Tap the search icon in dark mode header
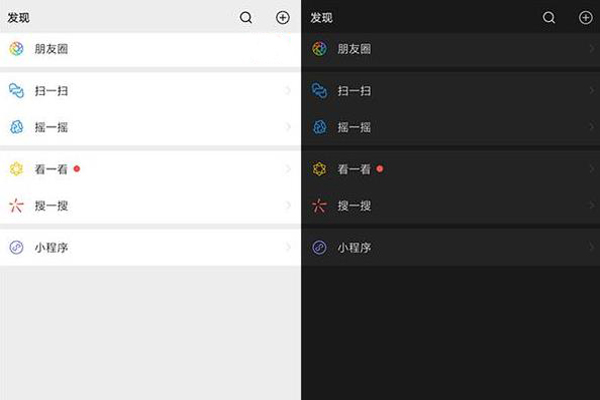The image size is (600, 400). (x=549, y=18)
